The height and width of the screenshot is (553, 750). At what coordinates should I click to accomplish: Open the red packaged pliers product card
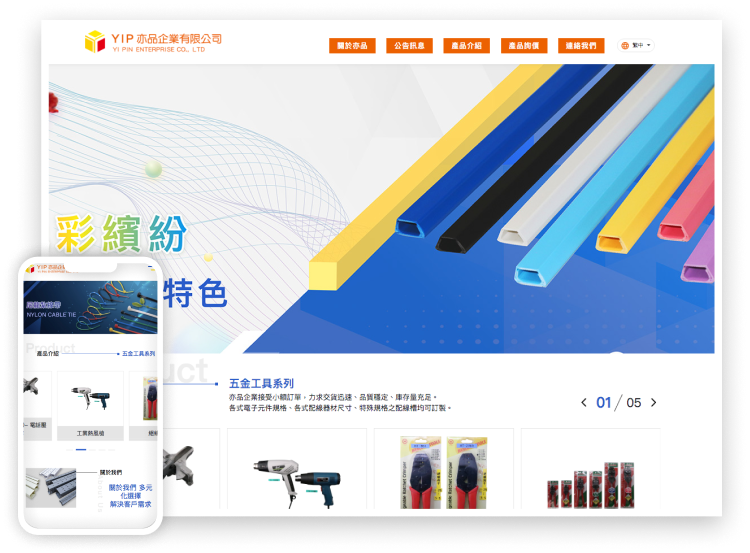point(591,469)
